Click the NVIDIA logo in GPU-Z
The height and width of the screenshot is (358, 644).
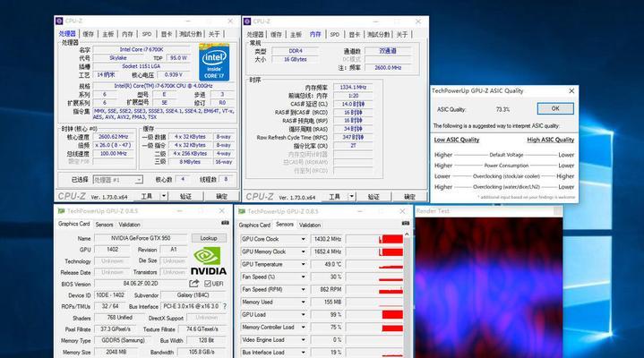tap(209, 261)
